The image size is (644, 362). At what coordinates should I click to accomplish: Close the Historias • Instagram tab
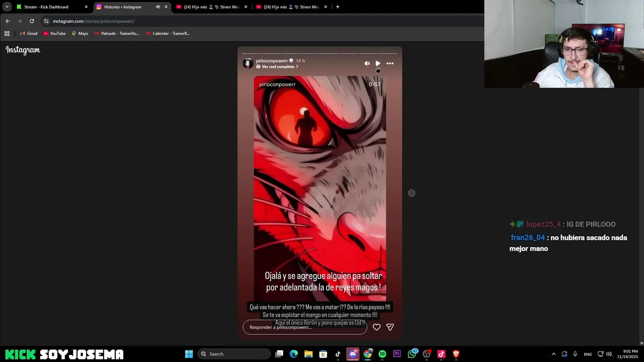click(166, 7)
